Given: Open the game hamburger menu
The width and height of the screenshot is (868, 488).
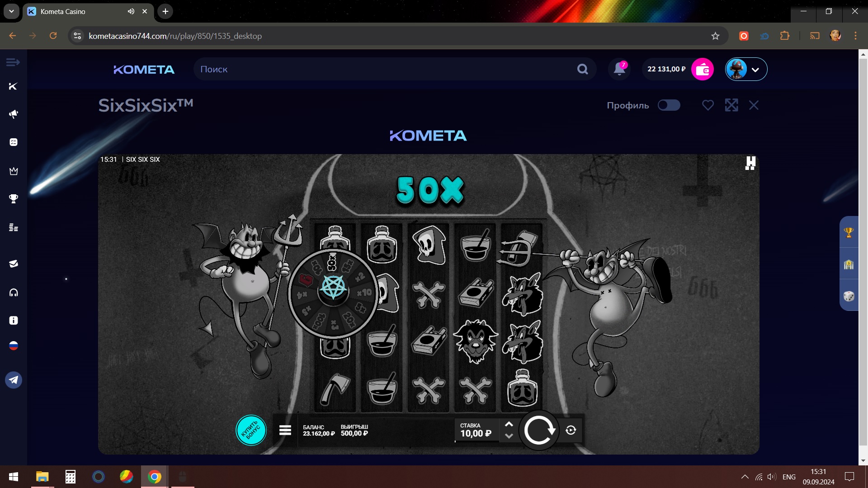Looking at the screenshot, I should [285, 430].
